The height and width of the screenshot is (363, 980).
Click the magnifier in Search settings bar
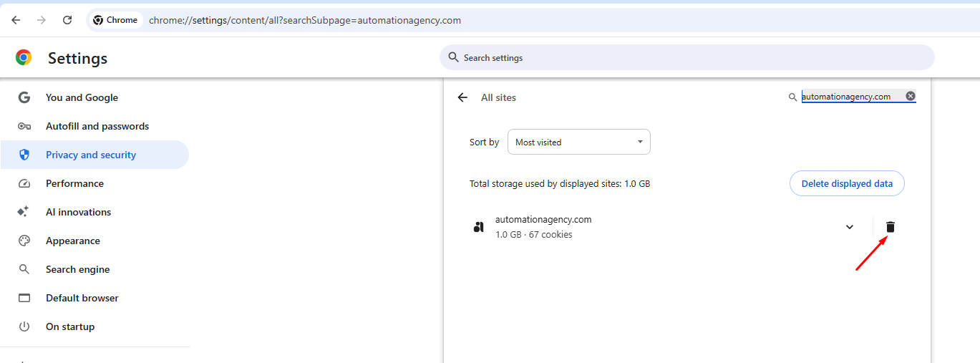453,57
